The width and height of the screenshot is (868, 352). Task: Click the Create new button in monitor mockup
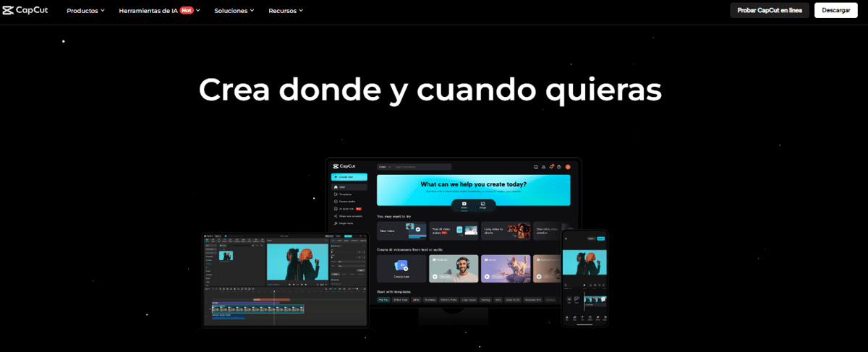tap(349, 176)
